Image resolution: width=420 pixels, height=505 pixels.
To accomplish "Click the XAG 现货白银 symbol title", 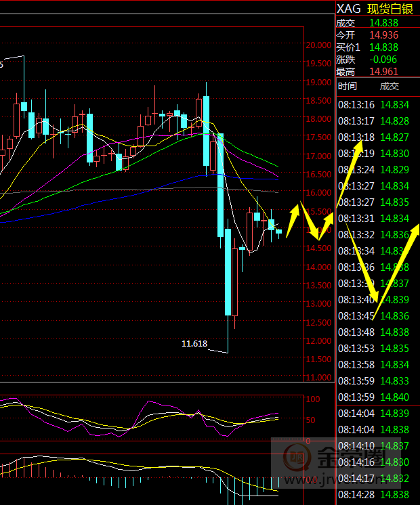I will 375,9.
